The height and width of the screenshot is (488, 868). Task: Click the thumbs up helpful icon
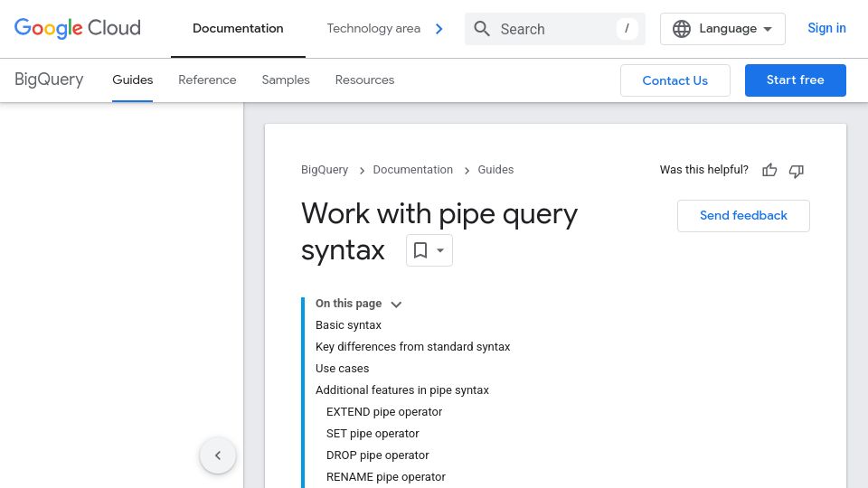(769, 171)
